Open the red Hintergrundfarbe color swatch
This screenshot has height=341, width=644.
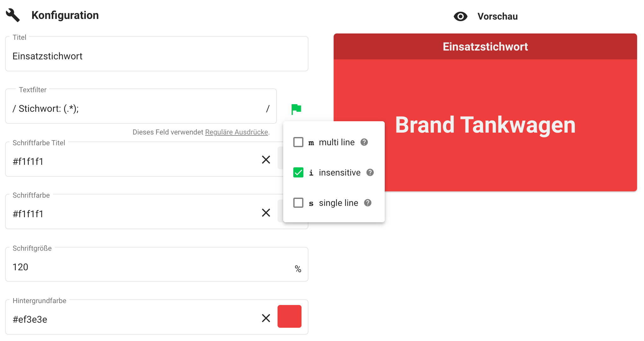(289, 316)
